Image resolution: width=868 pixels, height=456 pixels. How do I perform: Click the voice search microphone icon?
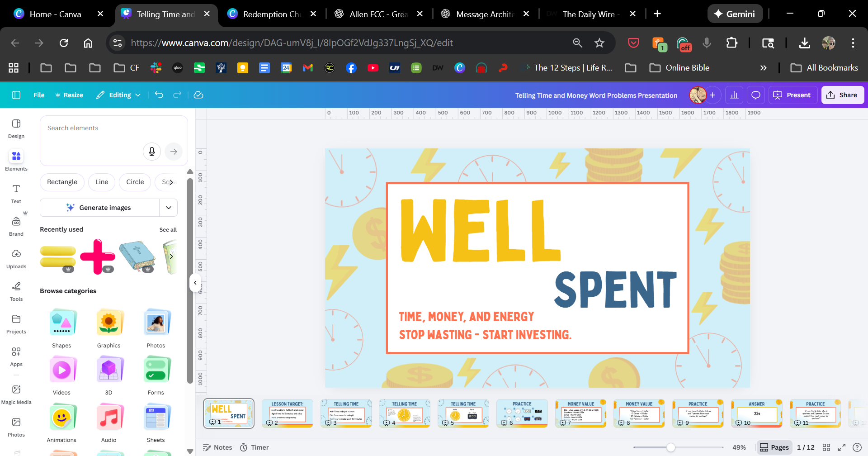point(152,152)
